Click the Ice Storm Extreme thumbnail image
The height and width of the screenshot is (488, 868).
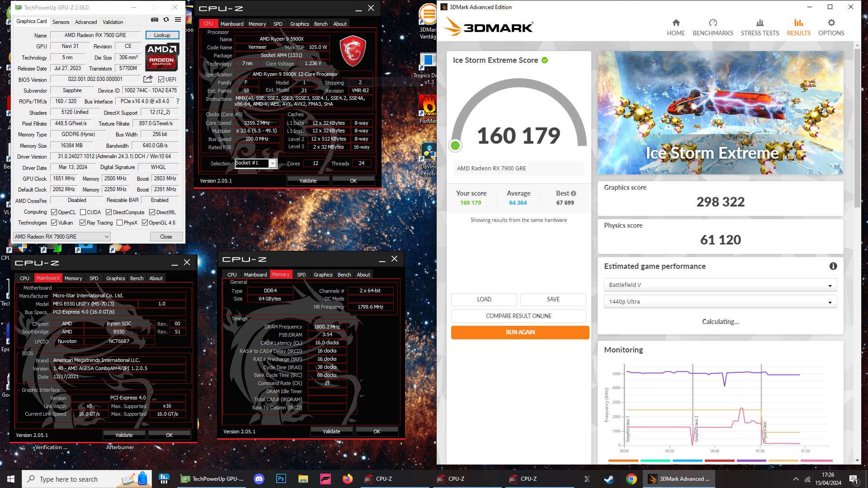tap(720, 113)
